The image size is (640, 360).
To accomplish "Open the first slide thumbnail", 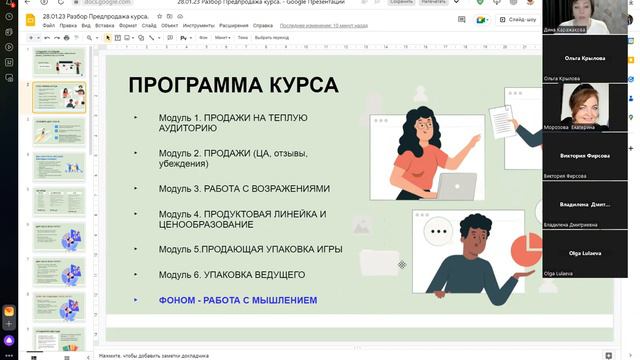I will 59,62.
